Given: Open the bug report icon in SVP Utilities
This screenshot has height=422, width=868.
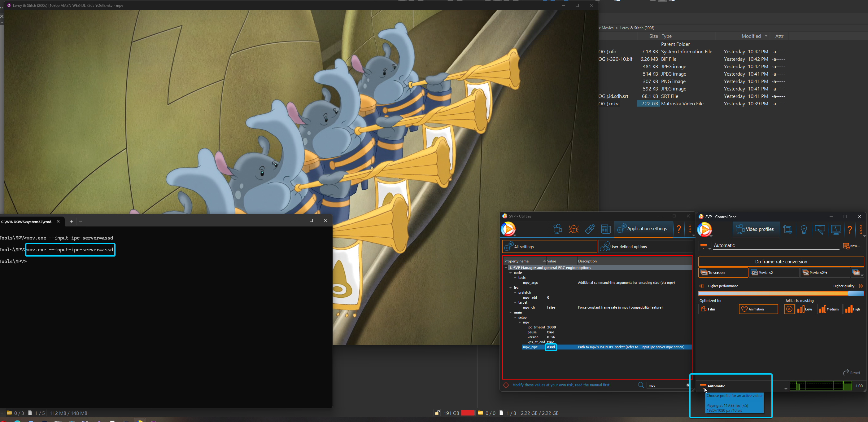Looking at the screenshot, I should 574,229.
